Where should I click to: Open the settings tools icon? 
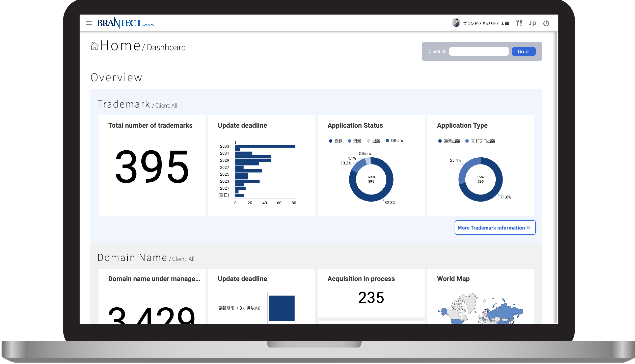coord(519,23)
